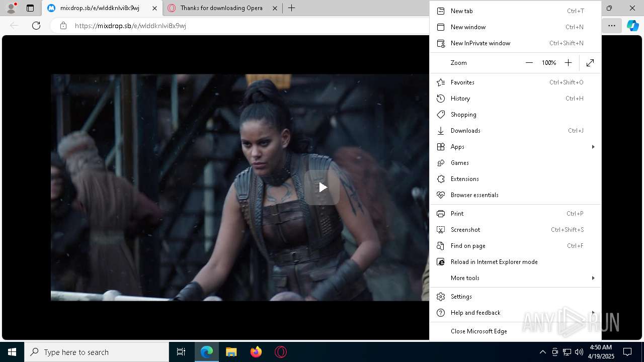Click the Settings and more ellipsis button

[612, 26]
